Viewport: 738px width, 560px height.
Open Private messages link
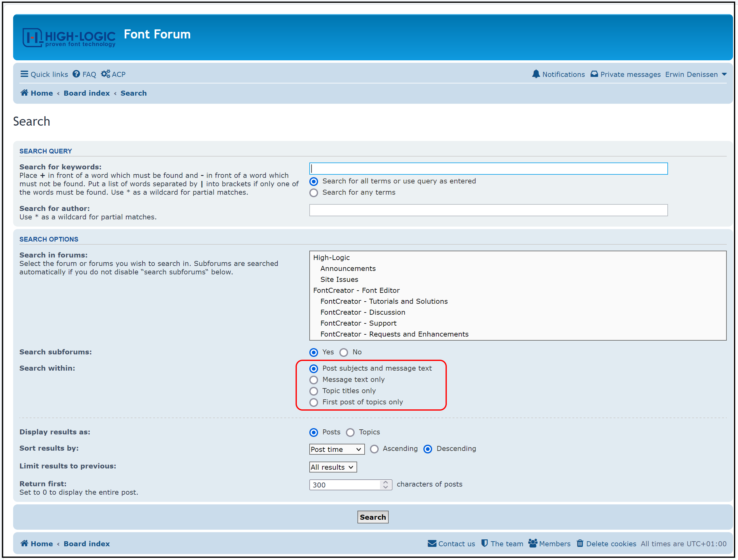[631, 74]
